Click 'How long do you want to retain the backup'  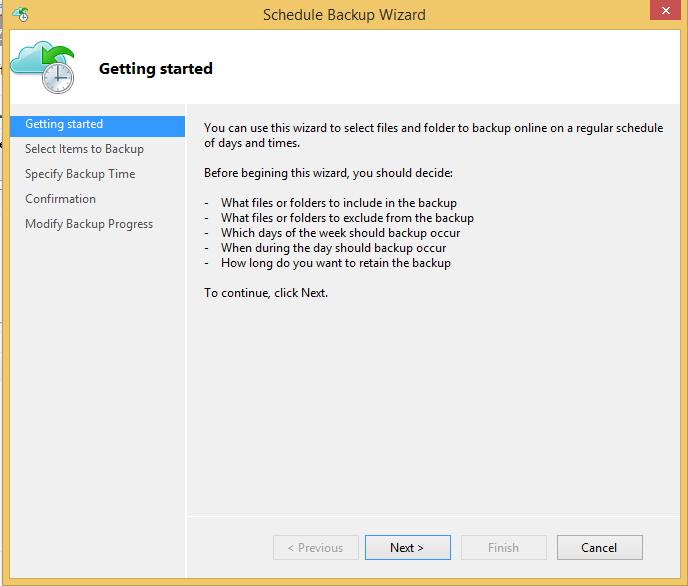336,263
